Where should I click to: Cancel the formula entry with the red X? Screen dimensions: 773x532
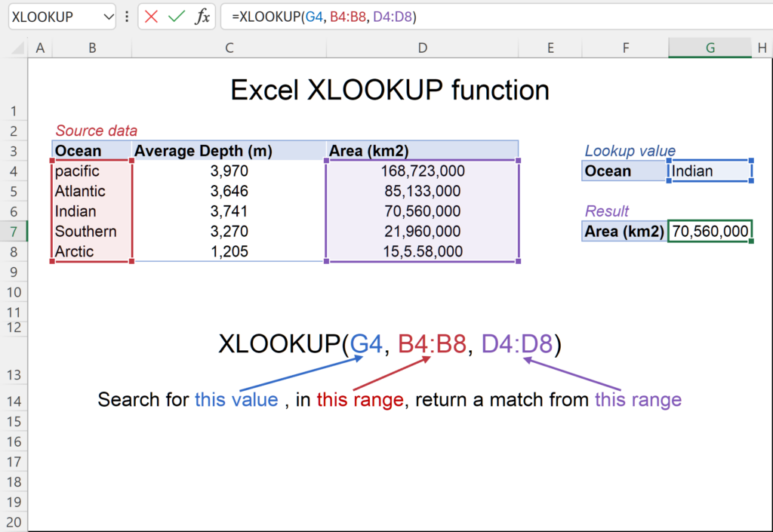(x=152, y=17)
